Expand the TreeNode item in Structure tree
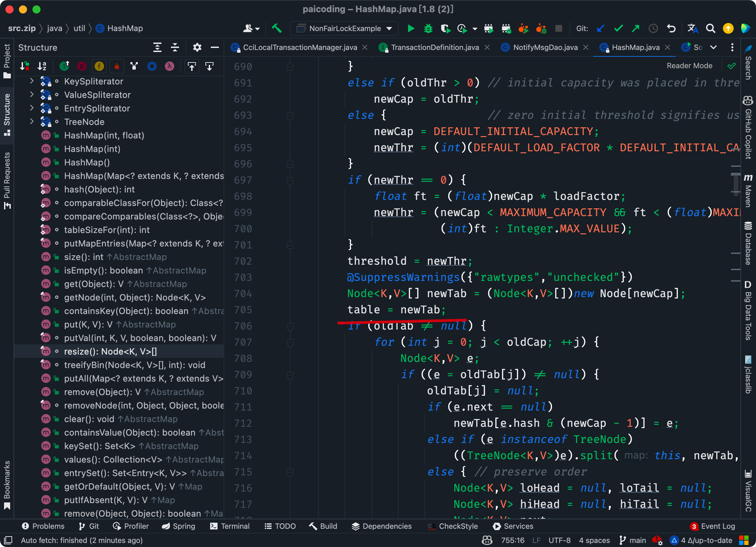The height and width of the screenshot is (547, 756). [x=31, y=122]
